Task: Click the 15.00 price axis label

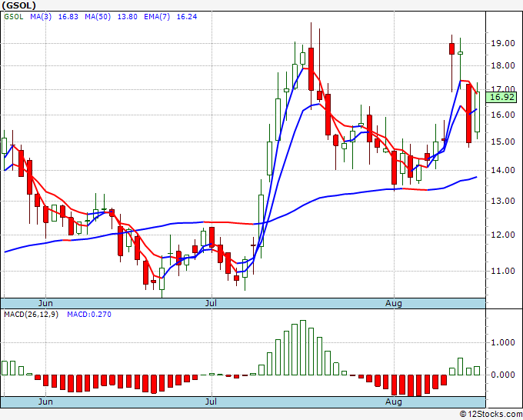Action: pos(502,142)
